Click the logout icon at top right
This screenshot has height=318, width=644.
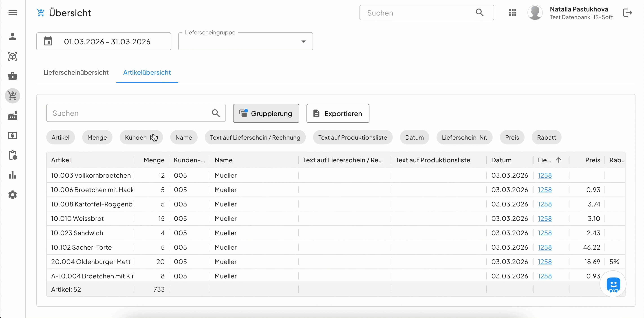tap(628, 13)
